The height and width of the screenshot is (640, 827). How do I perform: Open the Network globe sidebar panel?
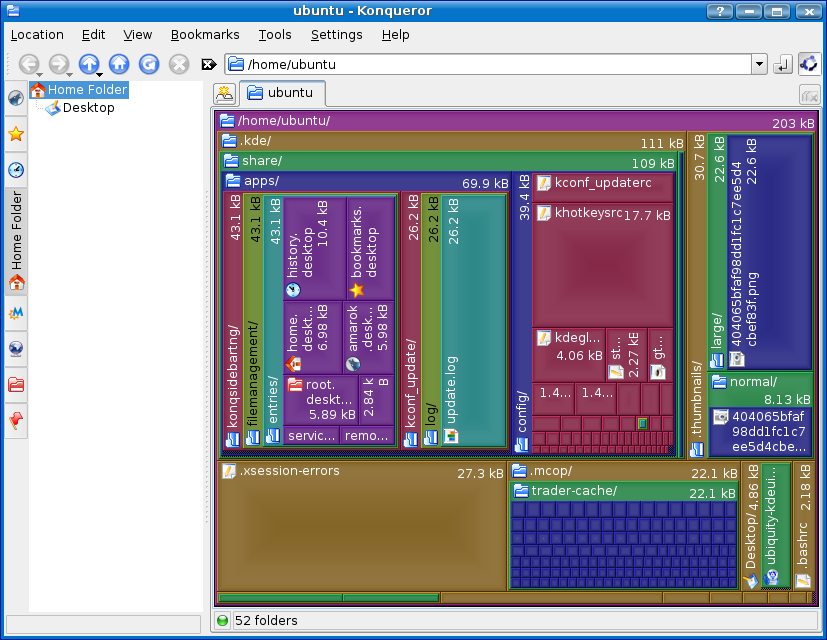pos(16,349)
